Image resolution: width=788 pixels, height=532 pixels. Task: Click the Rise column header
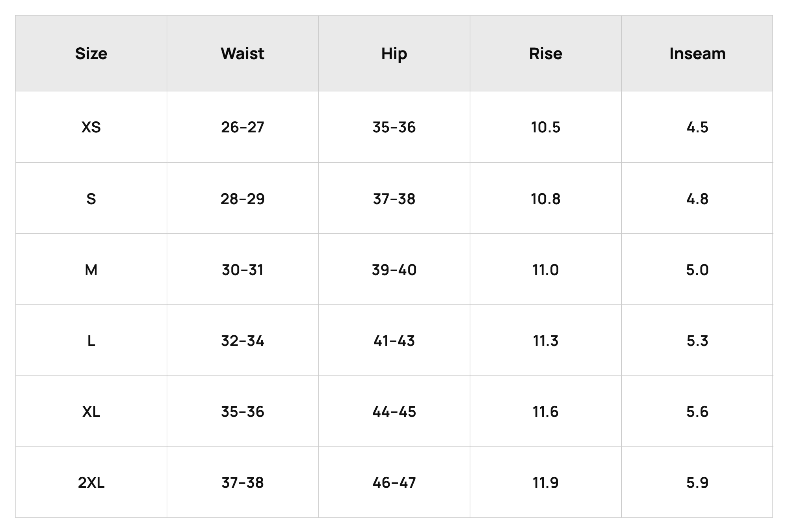[x=546, y=54]
